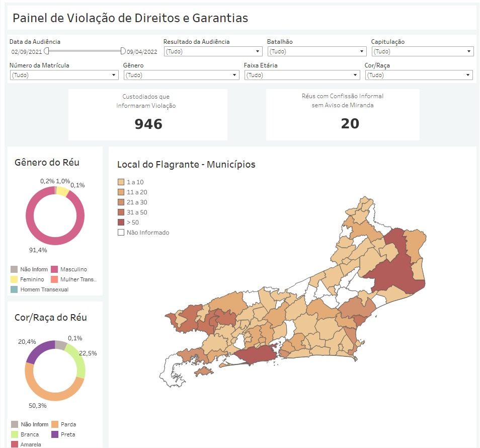Image resolution: width=480 pixels, height=448 pixels.
Task: Open the Cor/Raça filter dropdown
Action: pyautogui.click(x=419, y=75)
